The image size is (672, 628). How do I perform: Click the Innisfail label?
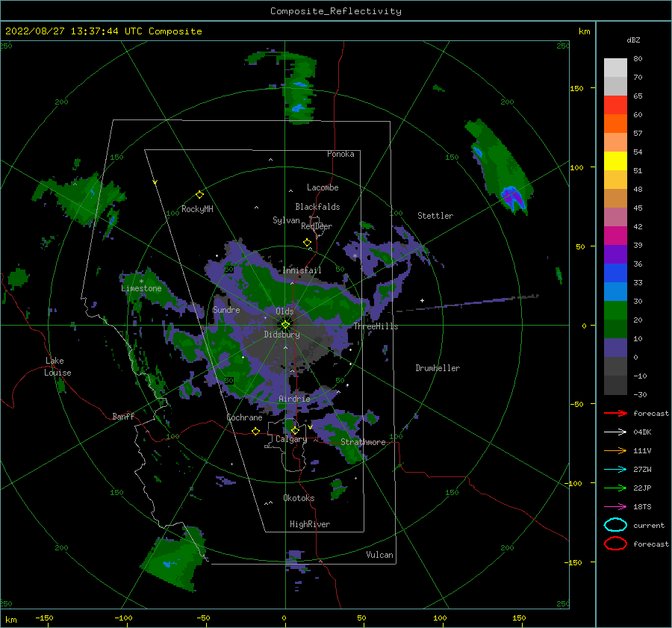[302, 270]
